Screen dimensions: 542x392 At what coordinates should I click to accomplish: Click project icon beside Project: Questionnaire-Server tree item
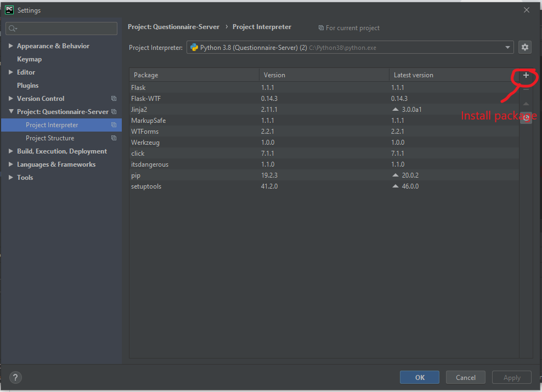(x=114, y=111)
